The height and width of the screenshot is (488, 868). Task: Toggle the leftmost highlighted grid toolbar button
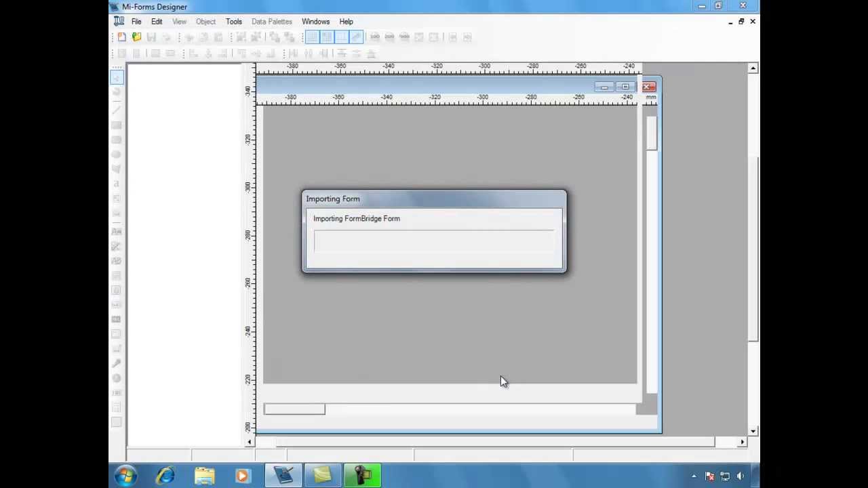312,37
